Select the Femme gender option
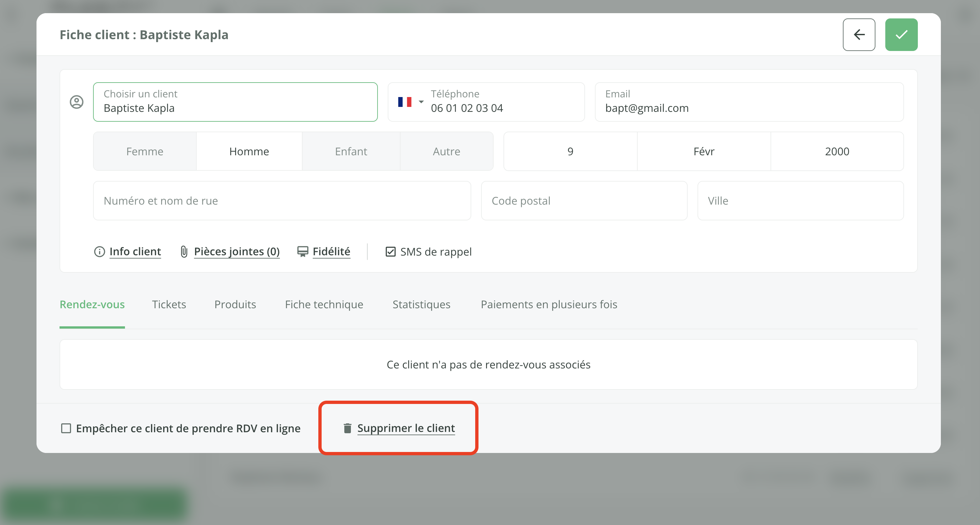Screen dimensions: 980x525 click(145, 151)
